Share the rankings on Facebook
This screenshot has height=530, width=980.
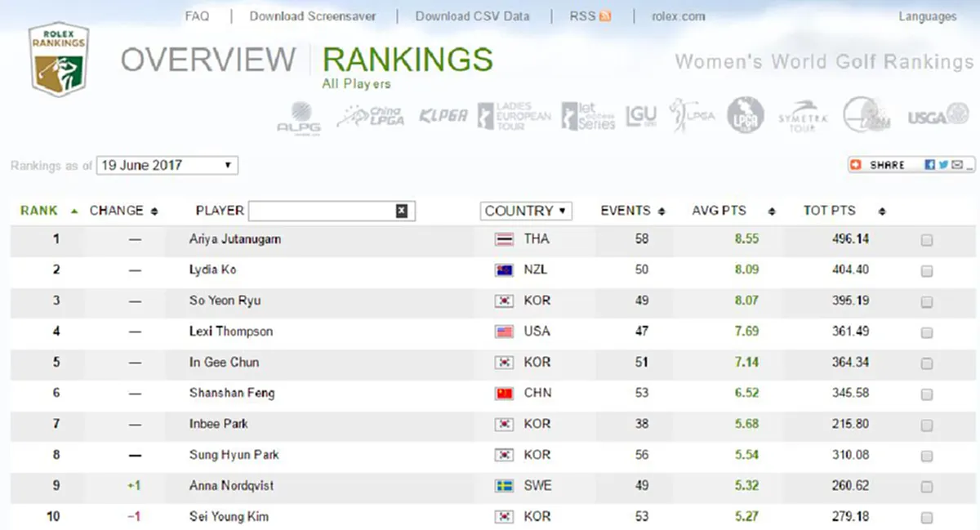pyautogui.click(x=930, y=165)
